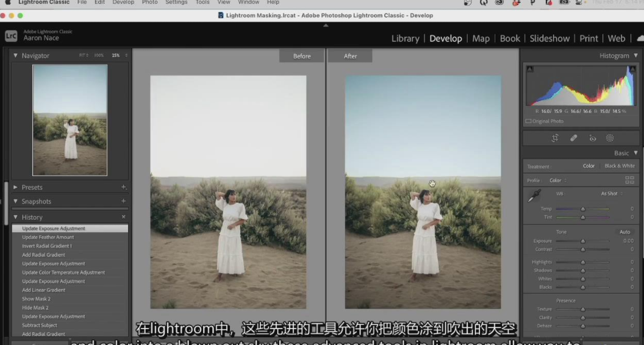Clear History with the X icon

tap(124, 217)
